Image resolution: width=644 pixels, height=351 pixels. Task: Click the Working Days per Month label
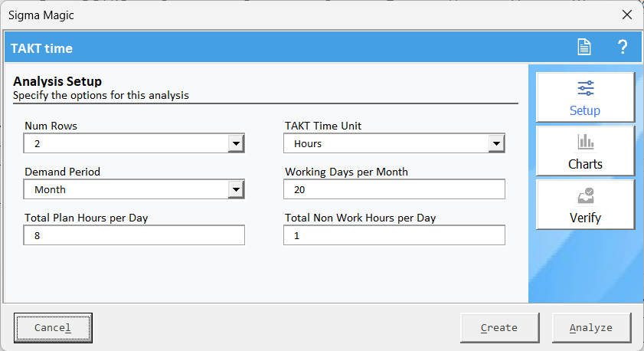point(346,172)
